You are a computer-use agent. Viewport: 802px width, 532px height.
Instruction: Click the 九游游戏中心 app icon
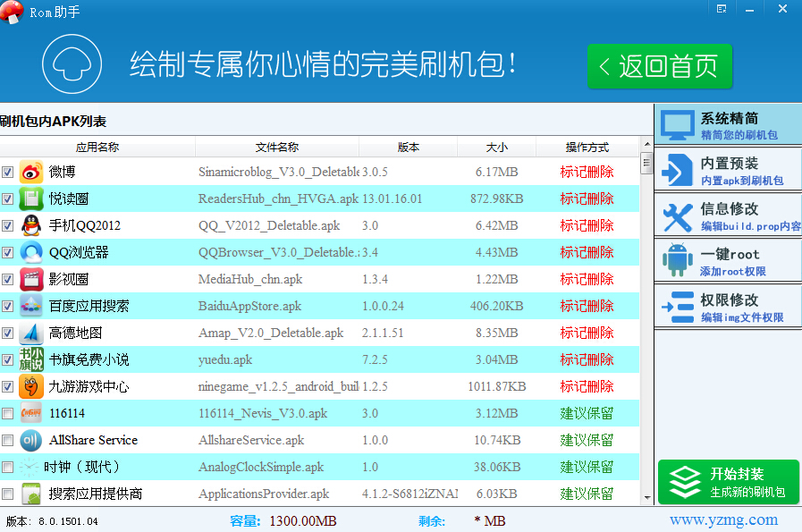tap(31, 387)
